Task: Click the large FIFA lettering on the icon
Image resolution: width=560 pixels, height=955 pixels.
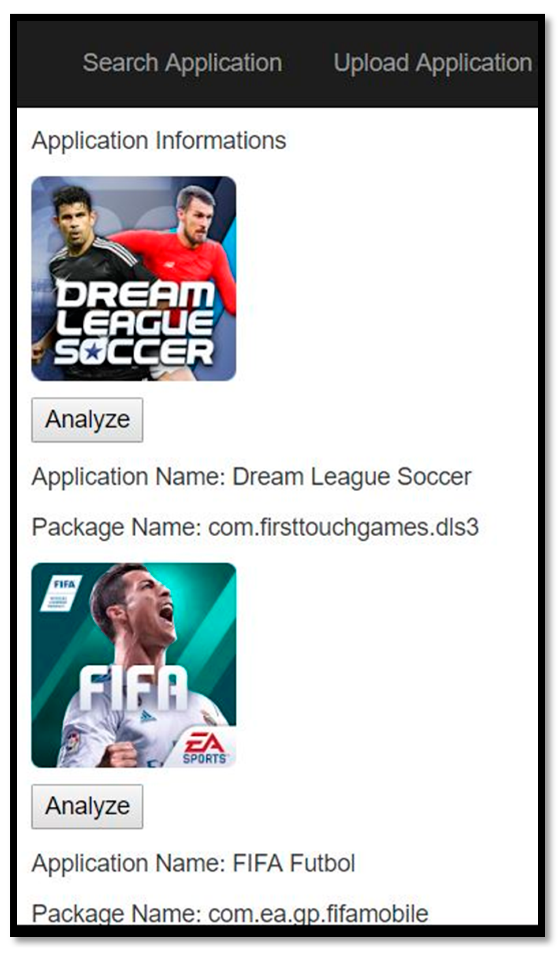Action: 134,689
